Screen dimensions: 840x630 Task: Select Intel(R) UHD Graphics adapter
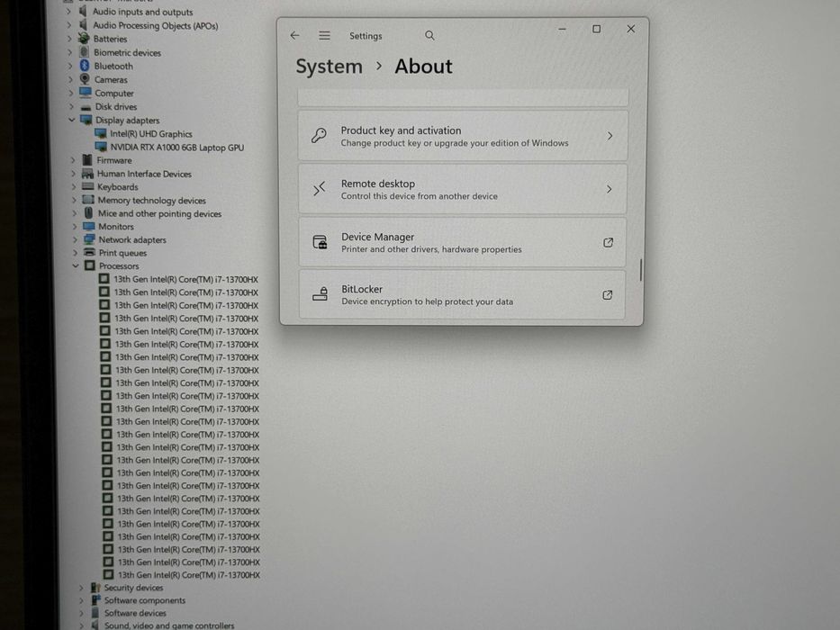(x=151, y=134)
